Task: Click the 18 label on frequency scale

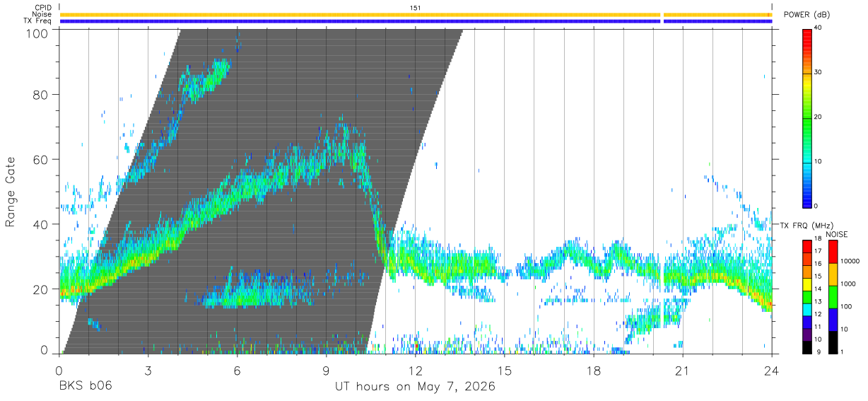Action: 819,239
